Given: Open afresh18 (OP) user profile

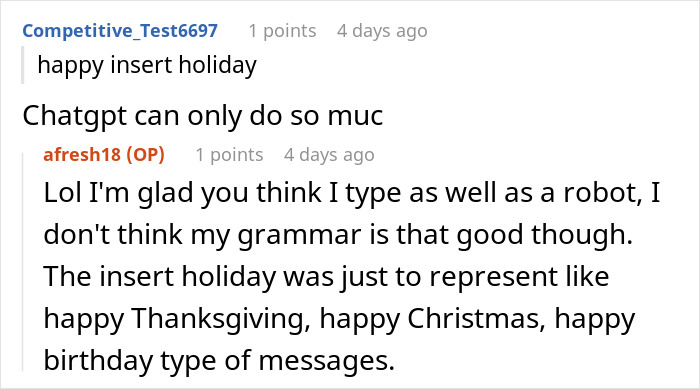Looking at the screenshot, I should point(104,155).
